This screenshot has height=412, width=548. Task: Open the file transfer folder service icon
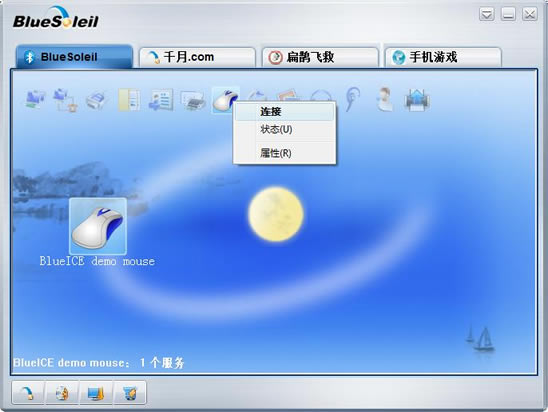tap(129, 100)
